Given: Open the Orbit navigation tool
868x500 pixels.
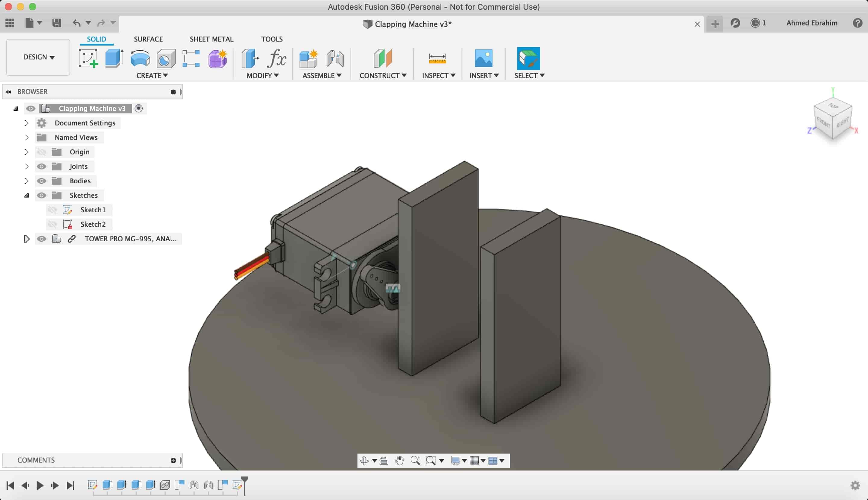Looking at the screenshot, I should click(364, 460).
